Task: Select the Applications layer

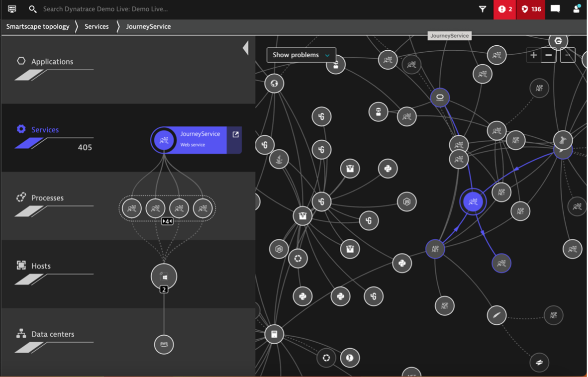Action: tap(52, 62)
